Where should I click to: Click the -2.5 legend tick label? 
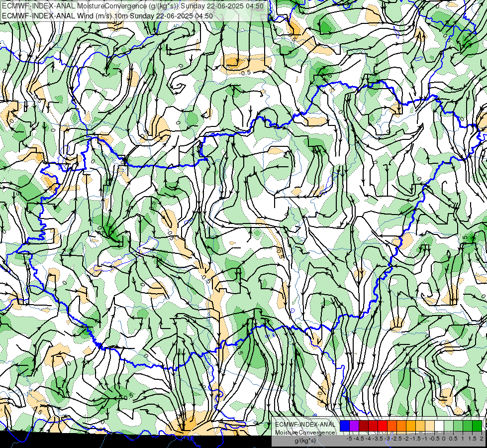(396, 439)
